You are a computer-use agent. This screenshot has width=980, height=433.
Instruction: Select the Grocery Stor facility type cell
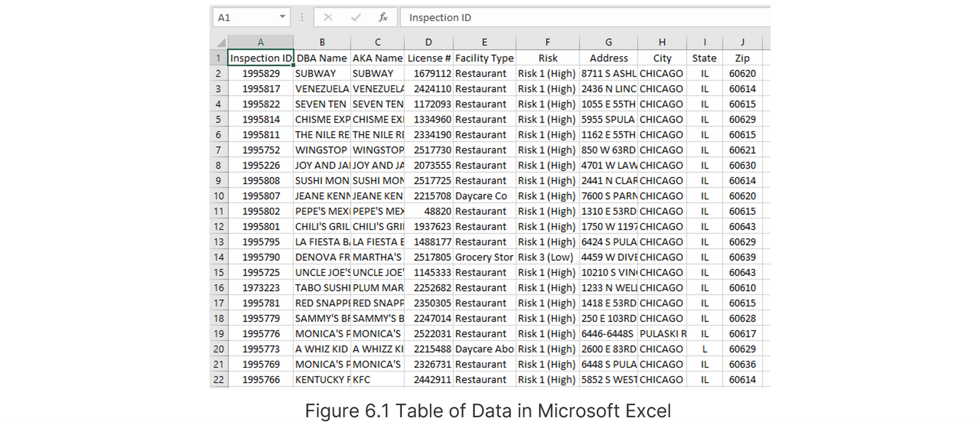click(484, 257)
